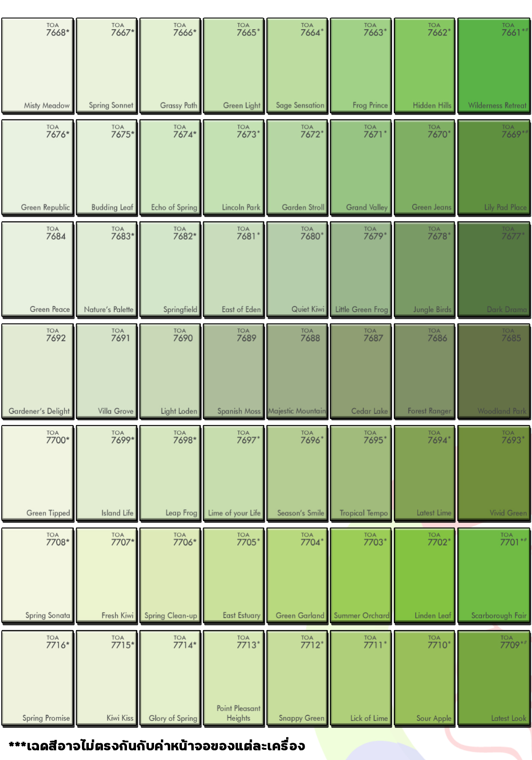This screenshot has height=760, width=532.
Task: Click the Quiet Kiwi 7680 swatch
Action: pyautogui.click(x=297, y=270)
